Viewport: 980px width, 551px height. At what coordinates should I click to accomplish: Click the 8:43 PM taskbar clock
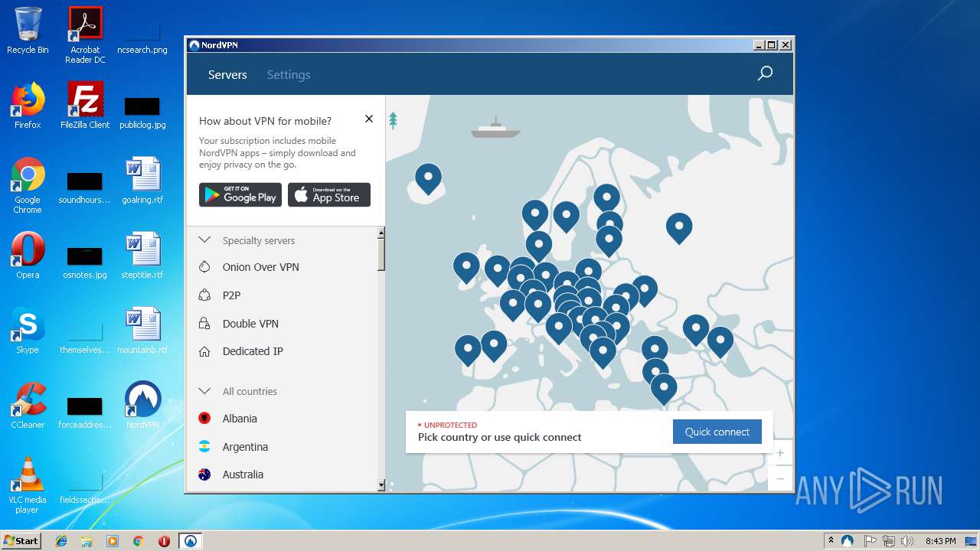pos(940,541)
